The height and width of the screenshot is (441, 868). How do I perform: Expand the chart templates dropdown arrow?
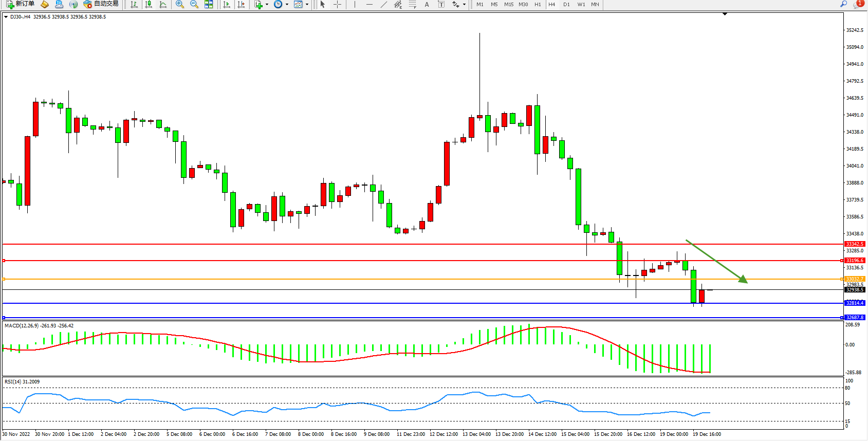[307, 4]
